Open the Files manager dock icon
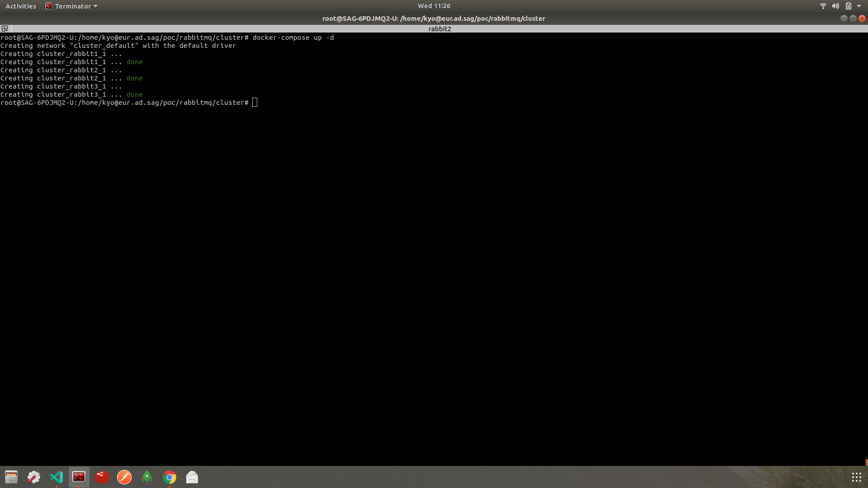The width and height of the screenshot is (868, 488). click(11, 477)
